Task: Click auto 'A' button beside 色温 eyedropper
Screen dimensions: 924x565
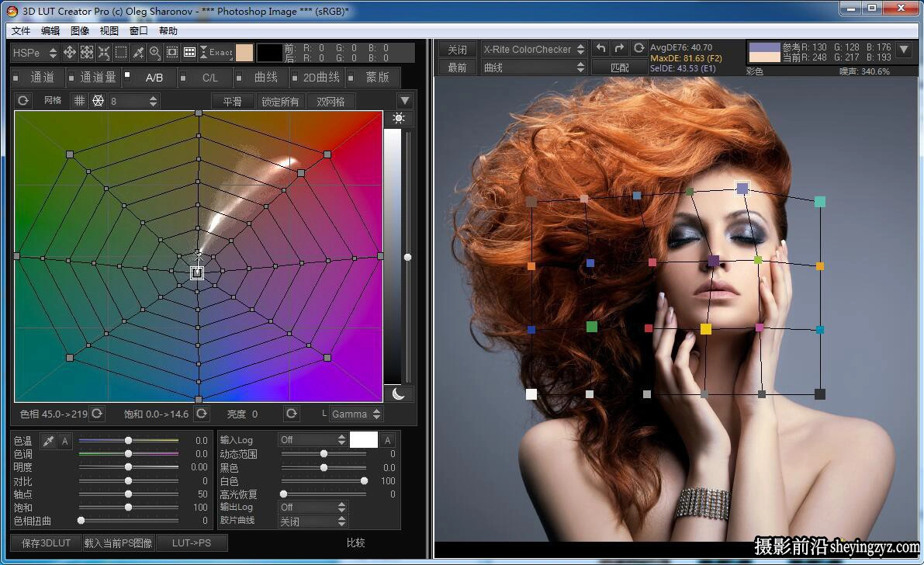Action: [x=65, y=441]
